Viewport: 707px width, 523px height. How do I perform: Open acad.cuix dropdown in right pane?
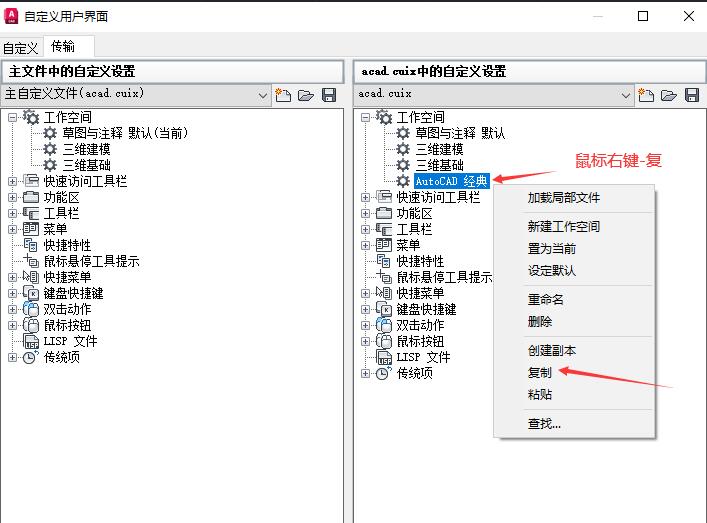625,95
